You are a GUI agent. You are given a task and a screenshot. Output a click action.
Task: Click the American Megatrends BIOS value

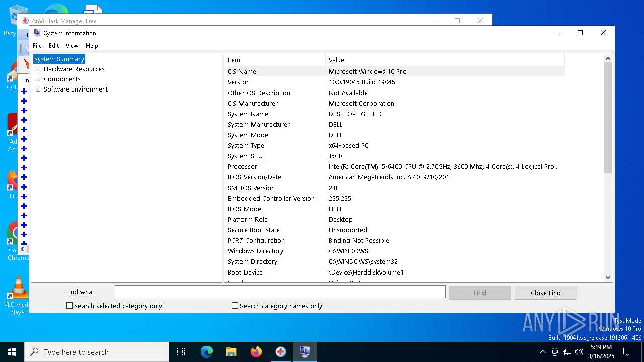[390, 177]
